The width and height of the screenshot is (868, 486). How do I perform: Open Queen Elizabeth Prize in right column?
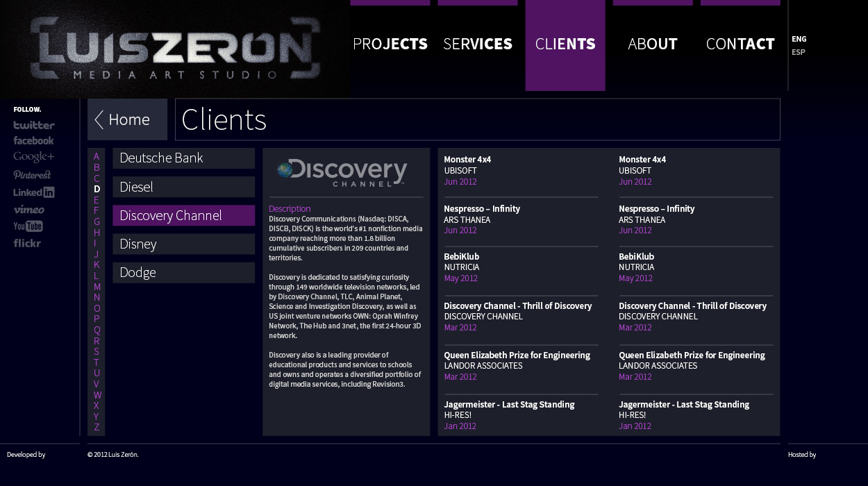coord(692,355)
